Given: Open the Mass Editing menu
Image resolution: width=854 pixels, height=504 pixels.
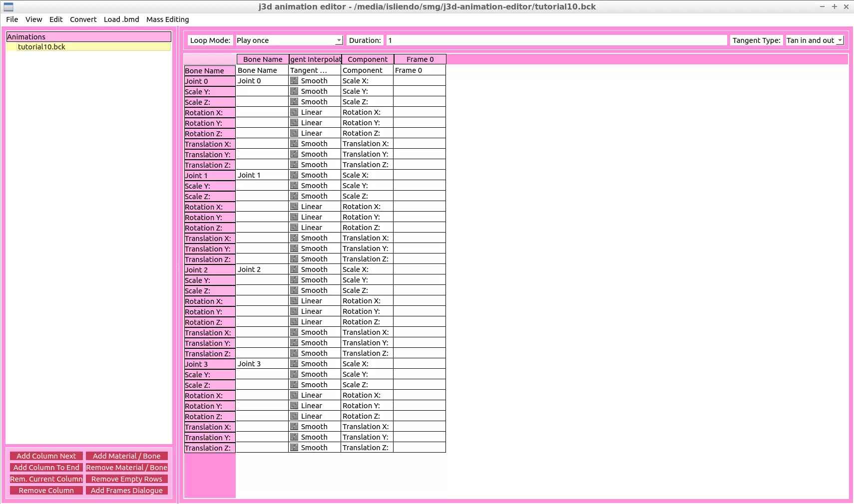Looking at the screenshot, I should pyautogui.click(x=168, y=19).
